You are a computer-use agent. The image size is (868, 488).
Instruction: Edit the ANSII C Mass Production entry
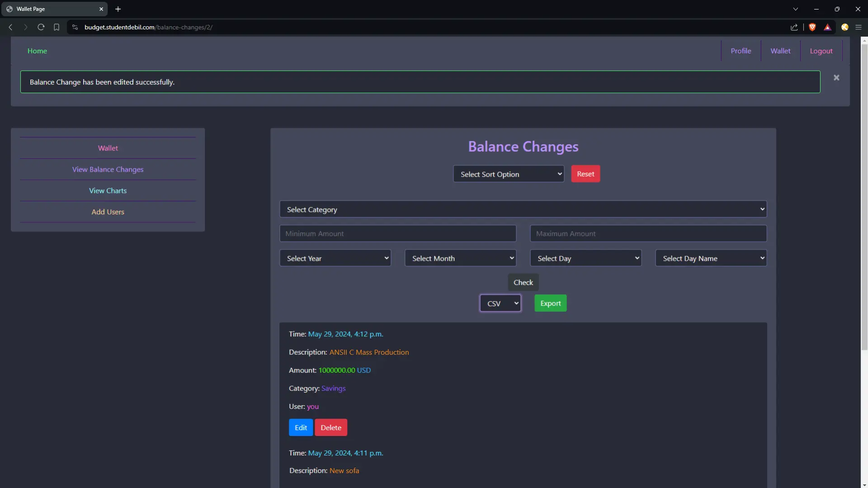(301, 427)
